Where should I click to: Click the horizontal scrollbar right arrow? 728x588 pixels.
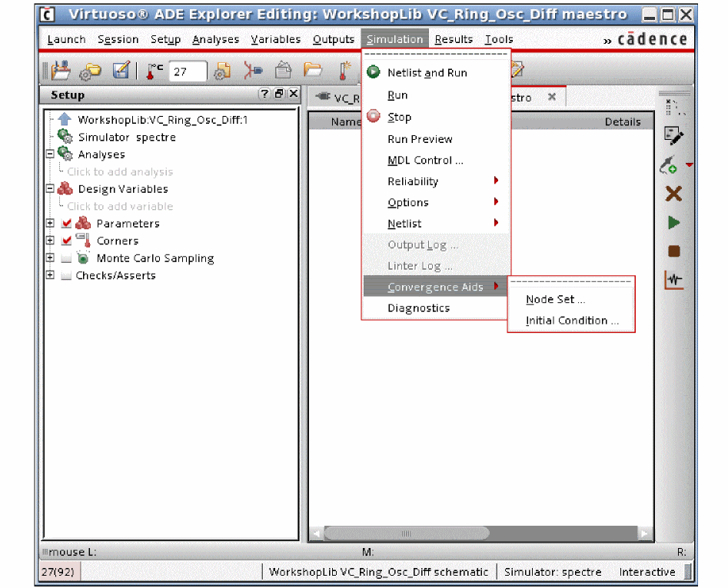(x=644, y=533)
